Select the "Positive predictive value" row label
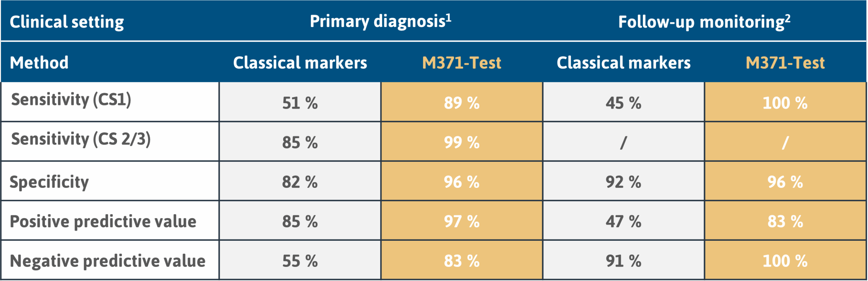The image size is (868, 281). [103, 221]
